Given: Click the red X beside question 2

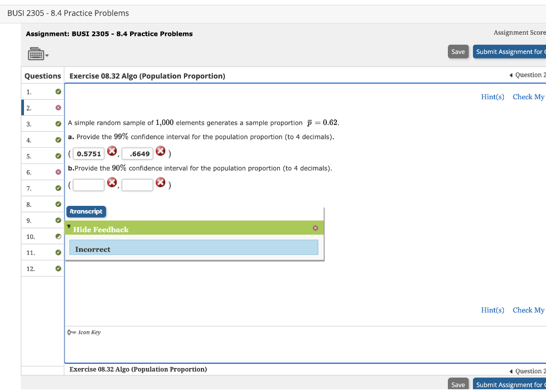Looking at the screenshot, I should tap(58, 107).
